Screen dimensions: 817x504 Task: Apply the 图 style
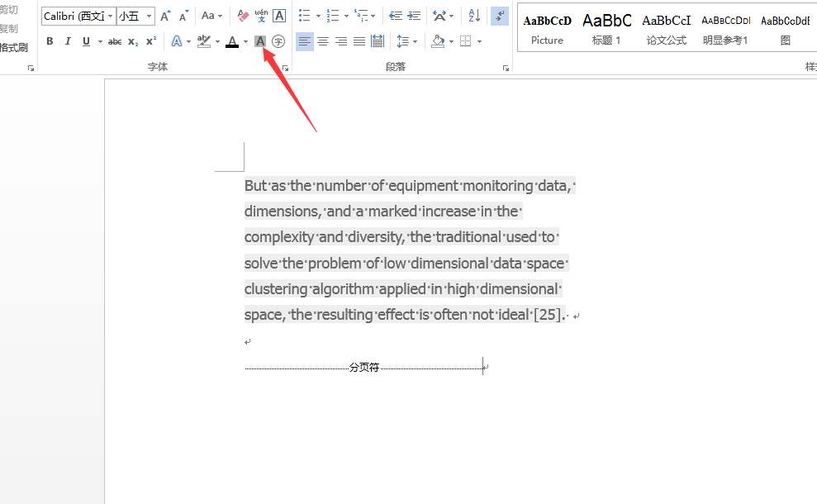coord(786,30)
